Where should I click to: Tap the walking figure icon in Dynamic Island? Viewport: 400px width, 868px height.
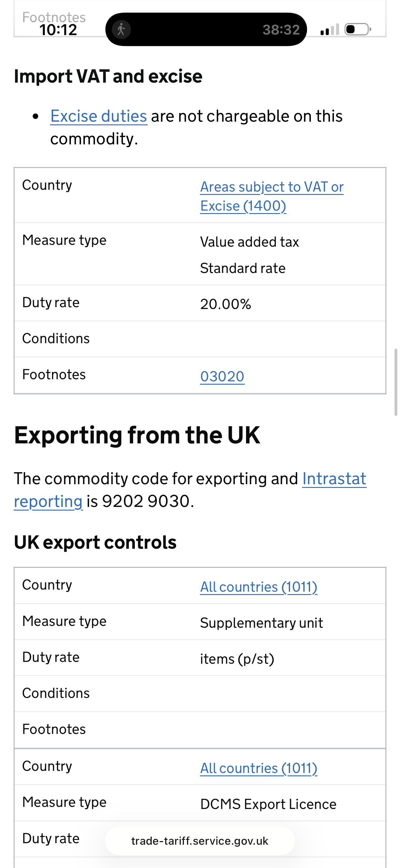pyautogui.click(x=122, y=30)
